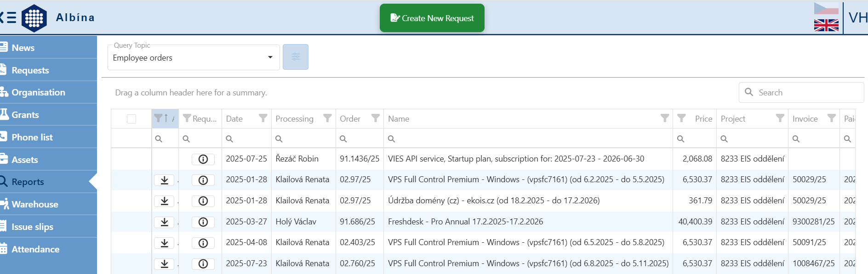This screenshot has height=274, width=868.
Task: Open Requests in the sidebar
Action: coord(48,70)
